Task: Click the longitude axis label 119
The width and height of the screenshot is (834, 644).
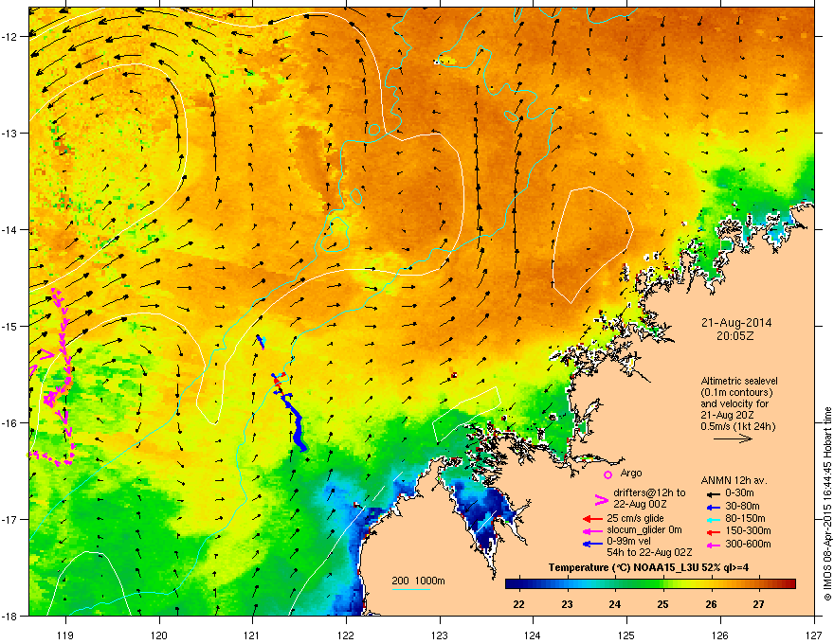Action: pyautogui.click(x=65, y=635)
